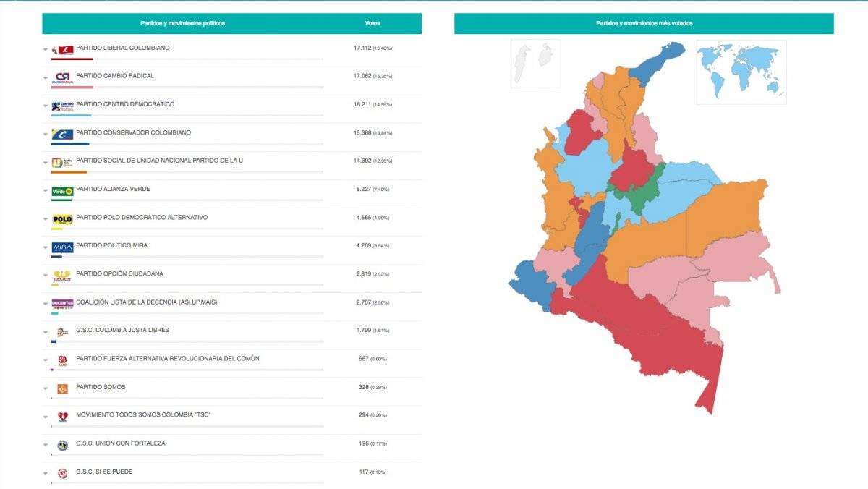Image resolution: width=868 pixels, height=489 pixels.
Task: Click the Partido de la U logo
Action: [62, 162]
